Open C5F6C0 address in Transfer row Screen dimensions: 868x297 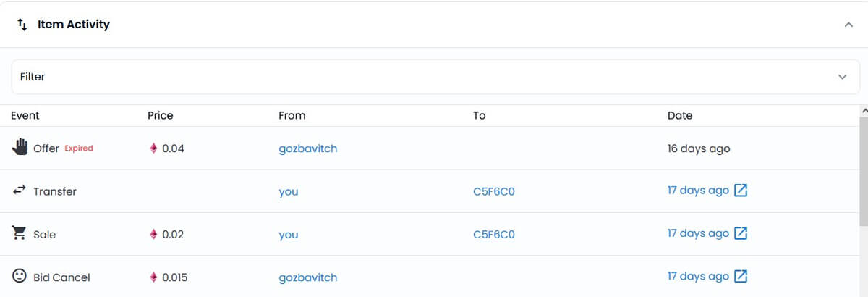click(493, 192)
